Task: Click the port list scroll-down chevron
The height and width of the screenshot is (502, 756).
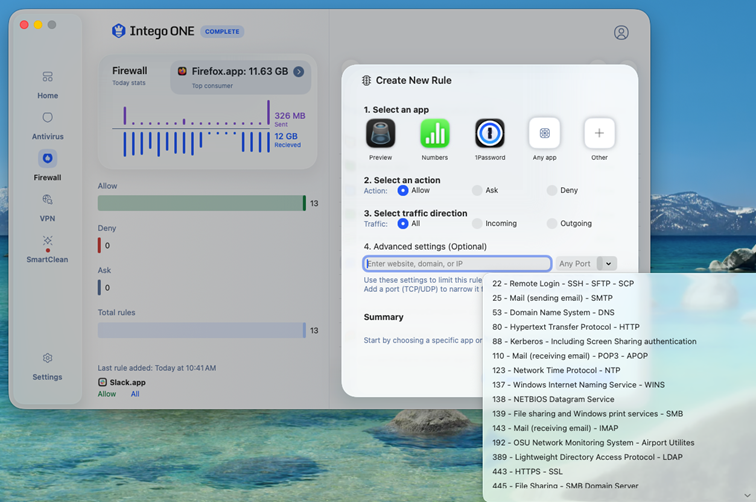Action: pyautogui.click(x=747, y=495)
